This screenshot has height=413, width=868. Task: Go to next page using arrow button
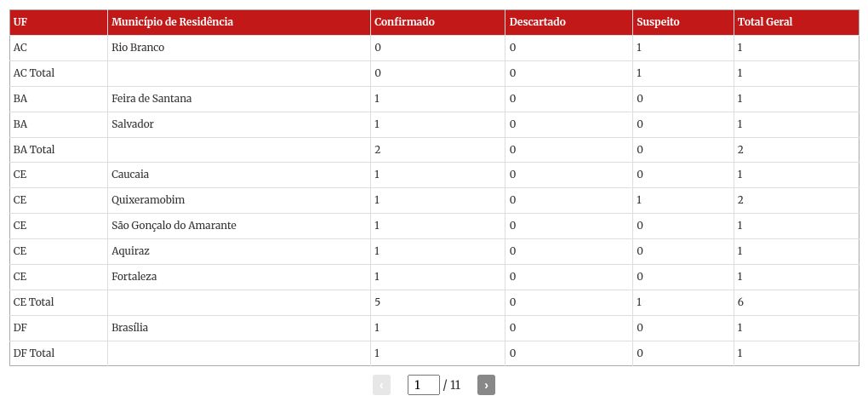pos(486,385)
